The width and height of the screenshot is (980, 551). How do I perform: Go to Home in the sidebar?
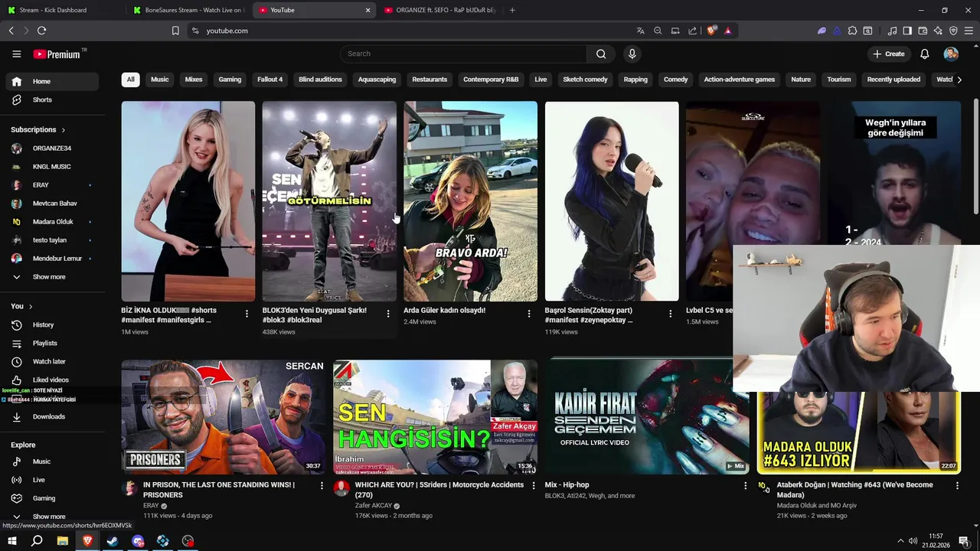[52, 81]
